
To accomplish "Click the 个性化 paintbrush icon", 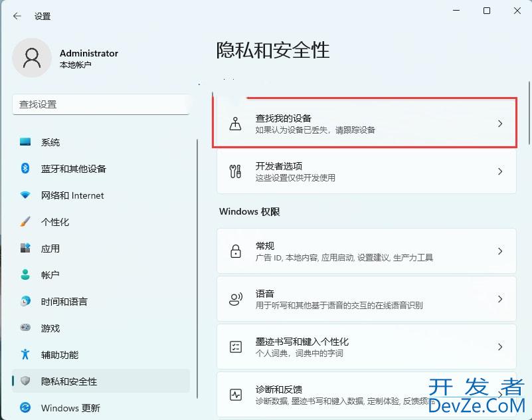I will coord(25,221).
